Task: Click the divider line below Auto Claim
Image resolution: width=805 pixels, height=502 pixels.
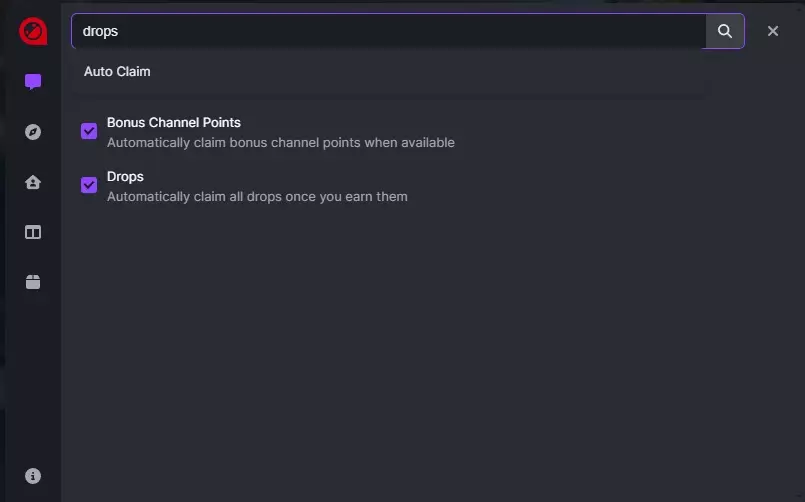Action: [x=388, y=95]
